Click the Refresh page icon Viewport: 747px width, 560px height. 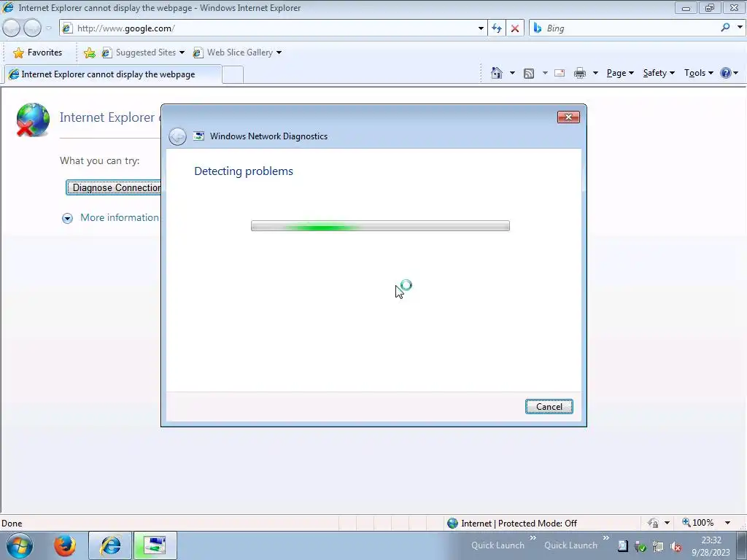pos(497,28)
